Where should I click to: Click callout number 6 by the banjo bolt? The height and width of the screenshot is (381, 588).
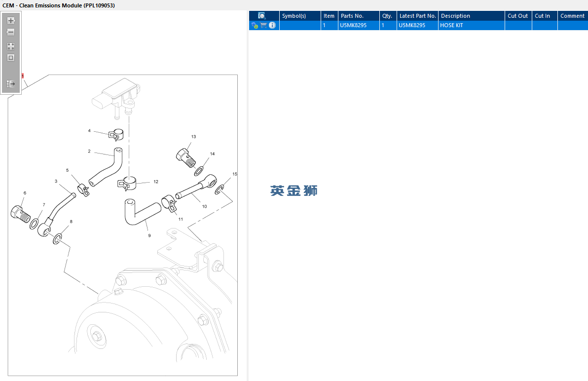point(25,193)
